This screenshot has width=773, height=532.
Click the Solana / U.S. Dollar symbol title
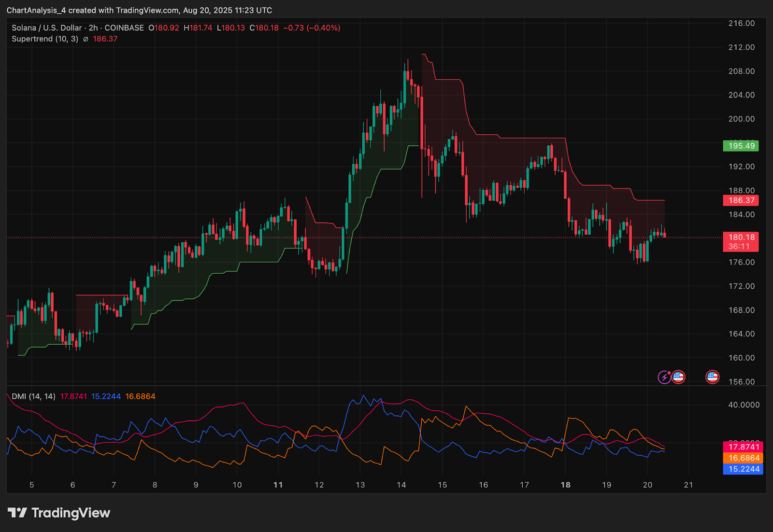(x=46, y=28)
